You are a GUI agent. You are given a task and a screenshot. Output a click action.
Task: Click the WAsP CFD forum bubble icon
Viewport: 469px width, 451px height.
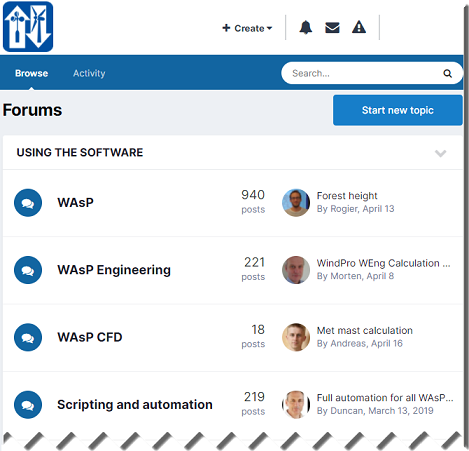28,337
